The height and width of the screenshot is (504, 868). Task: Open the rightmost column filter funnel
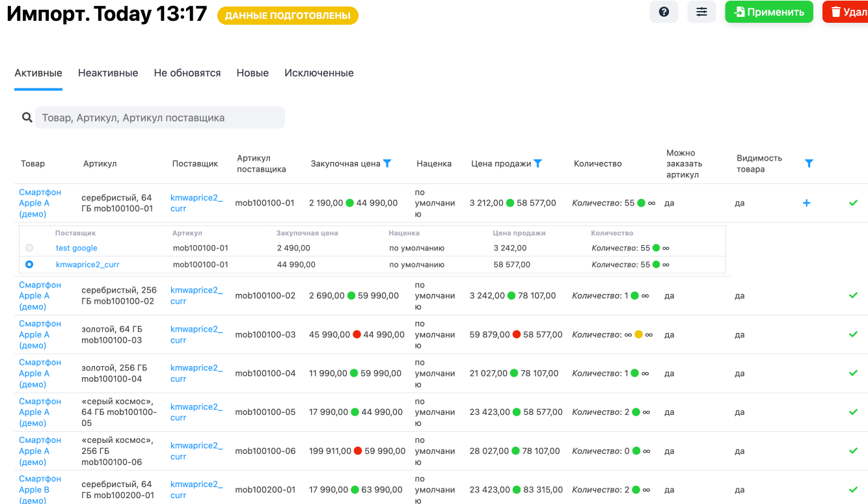pos(809,163)
